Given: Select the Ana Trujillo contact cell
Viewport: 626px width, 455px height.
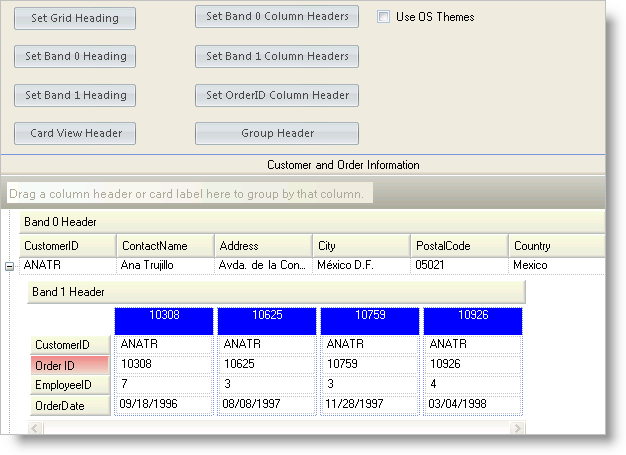Looking at the screenshot, I should click(165, 266).
